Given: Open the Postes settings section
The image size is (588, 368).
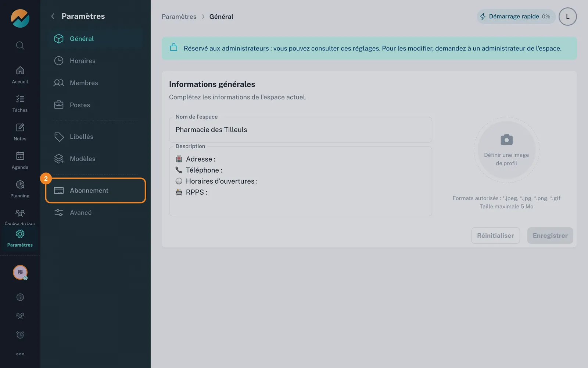Looking at the screenshot, I should click(96, 105).
